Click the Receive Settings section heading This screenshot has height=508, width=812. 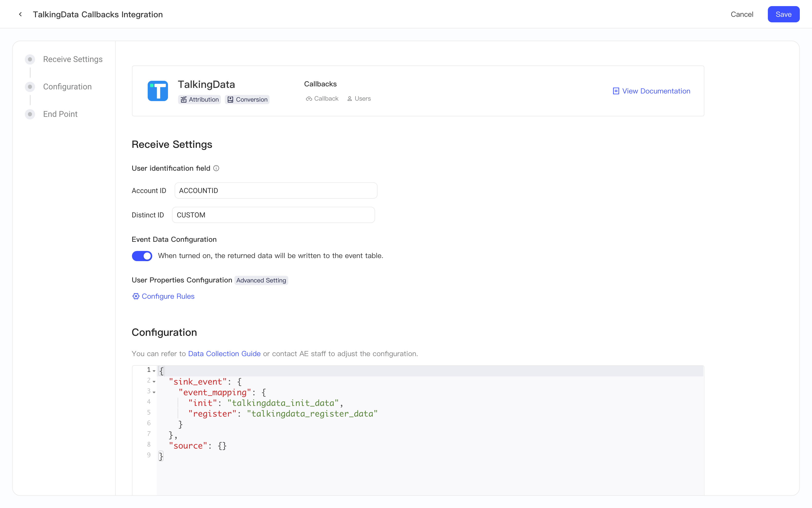point(172,145)
